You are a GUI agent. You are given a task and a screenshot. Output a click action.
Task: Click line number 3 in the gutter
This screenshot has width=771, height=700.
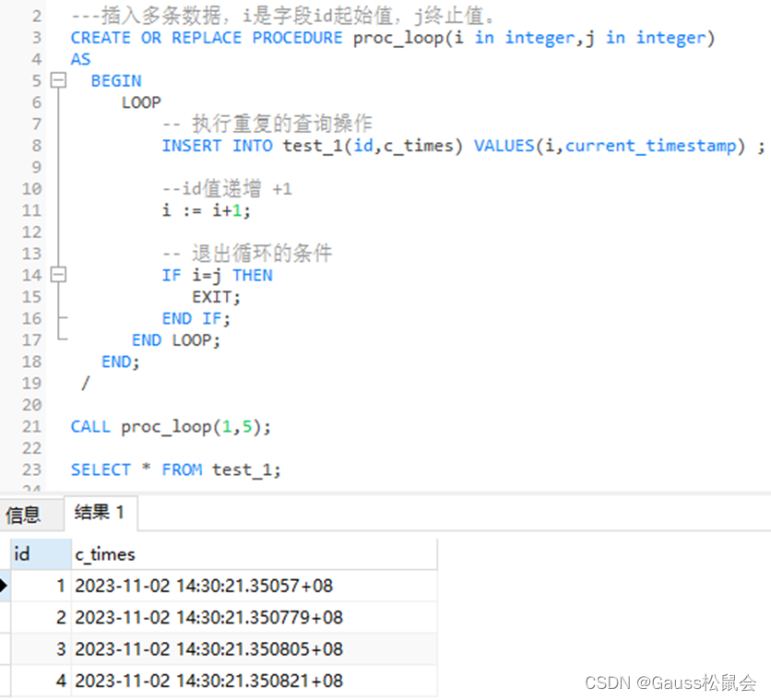point(34,37)
